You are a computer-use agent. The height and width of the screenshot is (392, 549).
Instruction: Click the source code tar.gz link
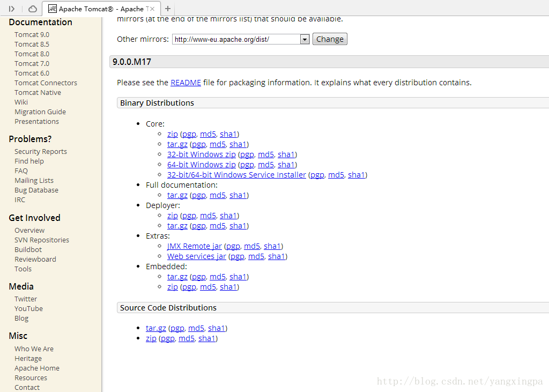point(155,328)
